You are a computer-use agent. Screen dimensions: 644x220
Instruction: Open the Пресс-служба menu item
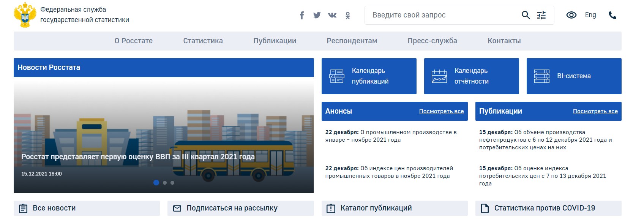coord(432,41)
